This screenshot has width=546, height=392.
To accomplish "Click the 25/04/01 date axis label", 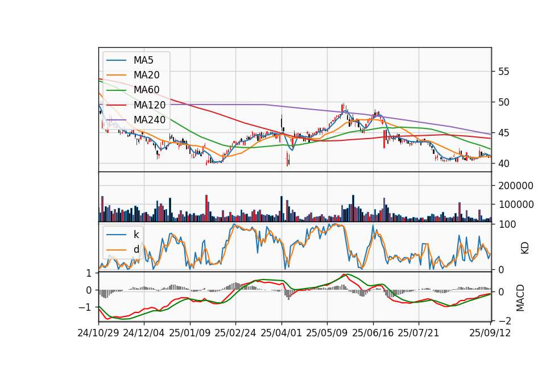I will (281, 333).
